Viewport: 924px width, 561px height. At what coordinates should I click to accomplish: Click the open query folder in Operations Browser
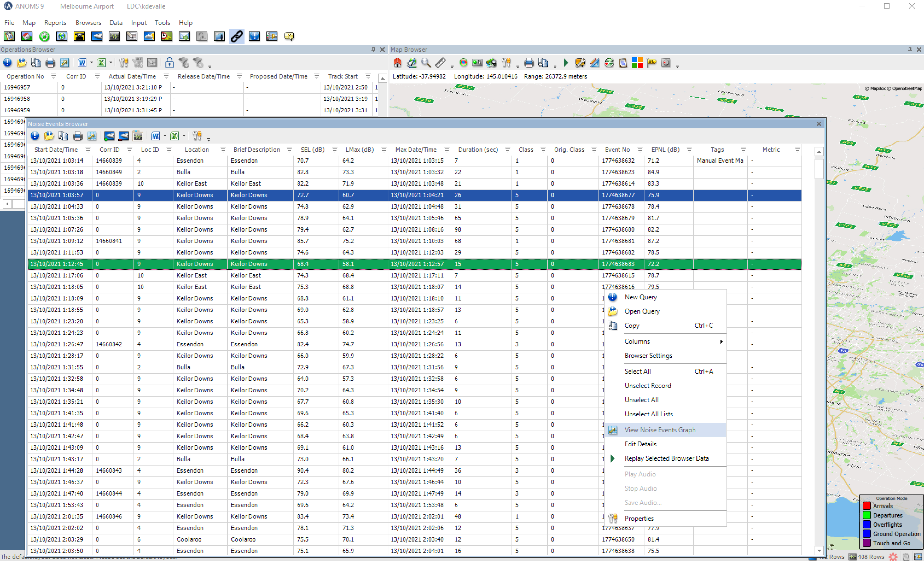pos(21,63)
